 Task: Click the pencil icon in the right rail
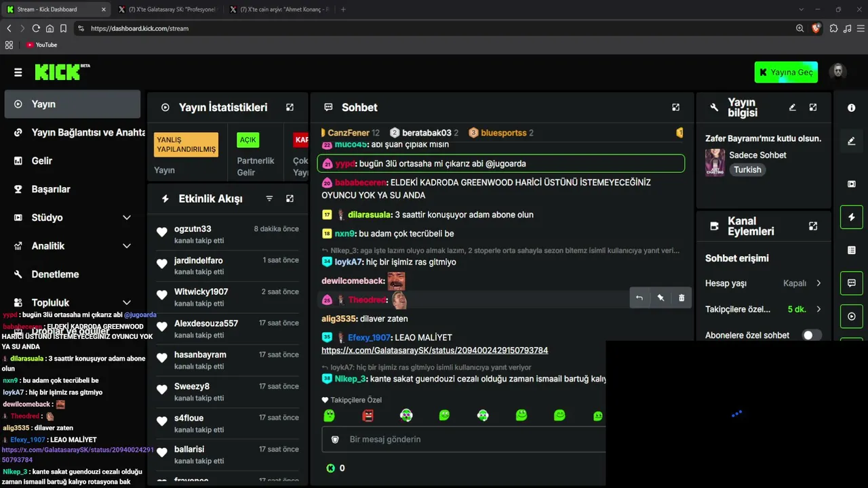[x=852, y=141]
